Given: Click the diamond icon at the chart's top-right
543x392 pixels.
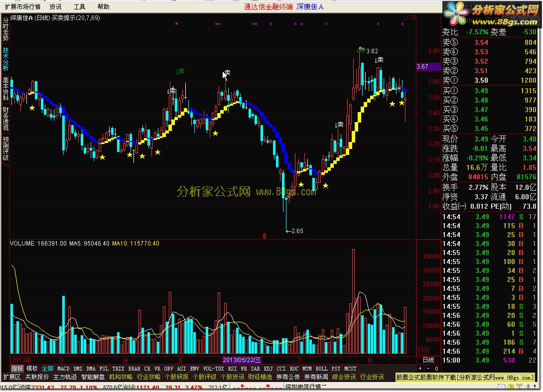Looking at the screenshot, I should (x=406, y=17).
